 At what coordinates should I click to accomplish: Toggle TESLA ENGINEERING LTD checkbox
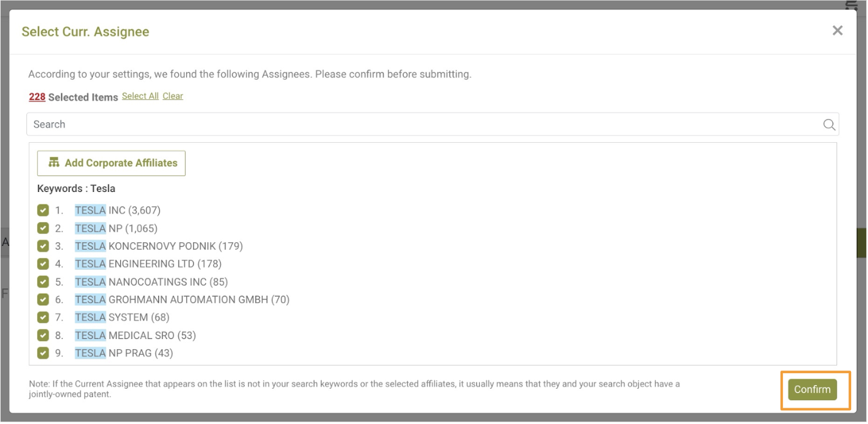(43, 264)
